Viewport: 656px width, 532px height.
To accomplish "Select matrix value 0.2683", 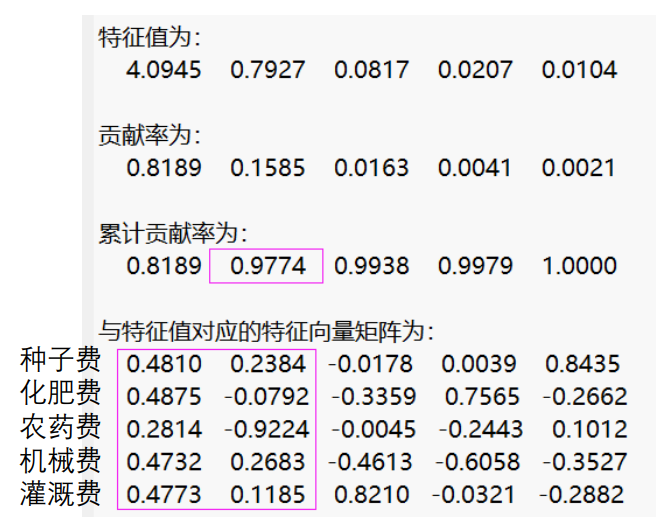I will pyautogui.click(x=268, y=462).
